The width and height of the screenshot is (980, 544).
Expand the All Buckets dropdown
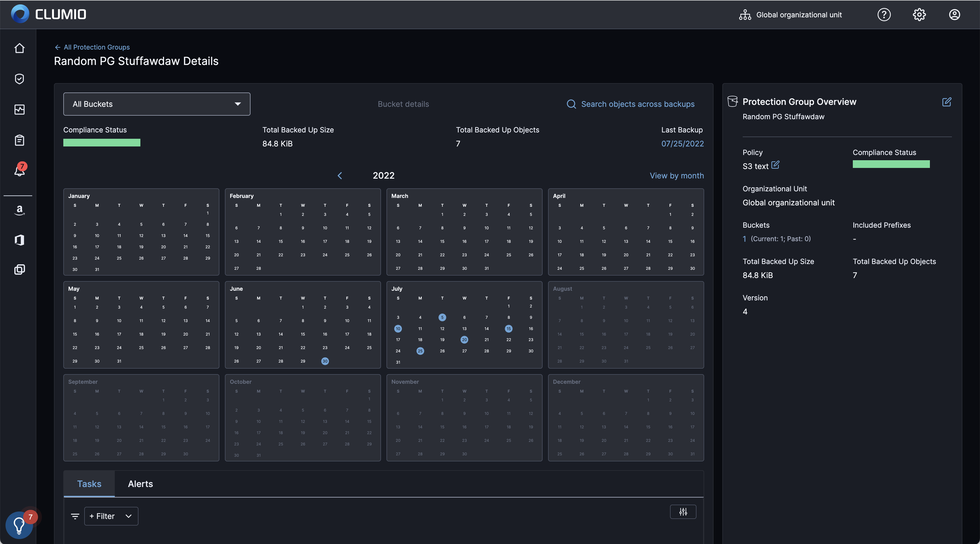tap(157, 104)
